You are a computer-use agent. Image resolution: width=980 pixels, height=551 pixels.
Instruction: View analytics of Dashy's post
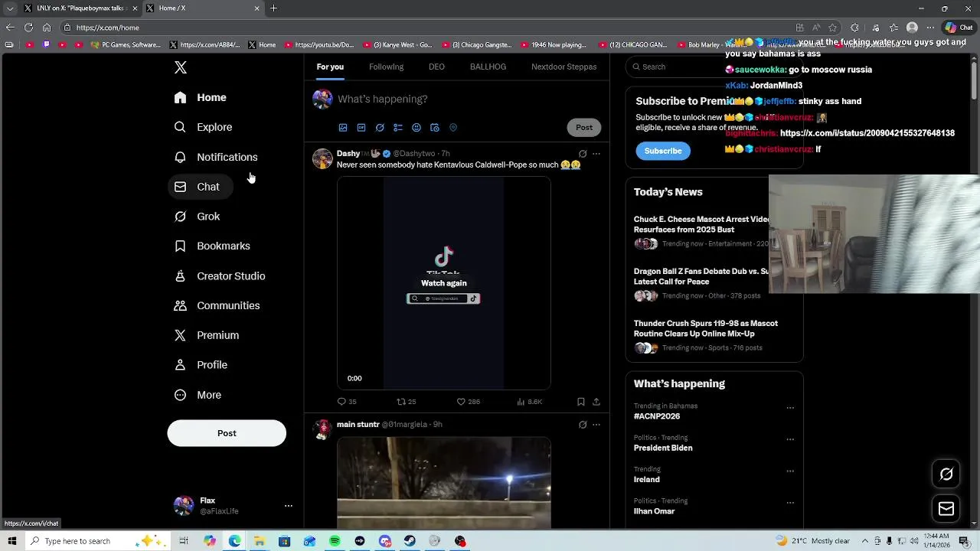coord(530,402)
